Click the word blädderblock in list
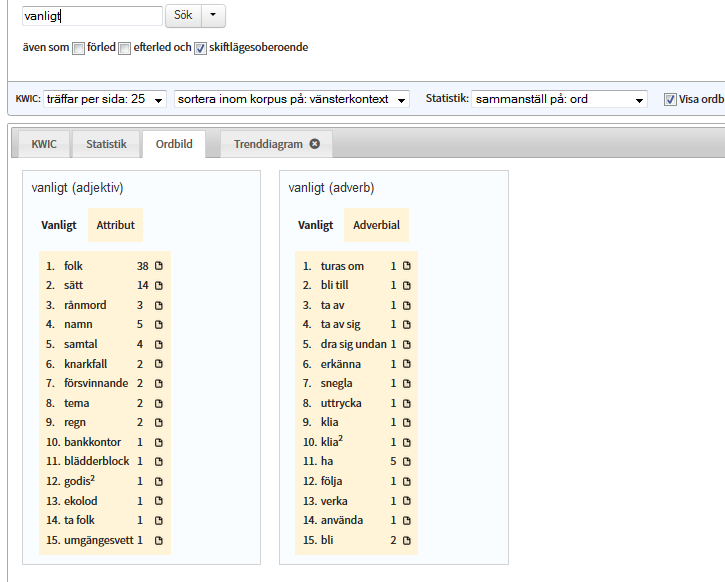 point(97,461)
